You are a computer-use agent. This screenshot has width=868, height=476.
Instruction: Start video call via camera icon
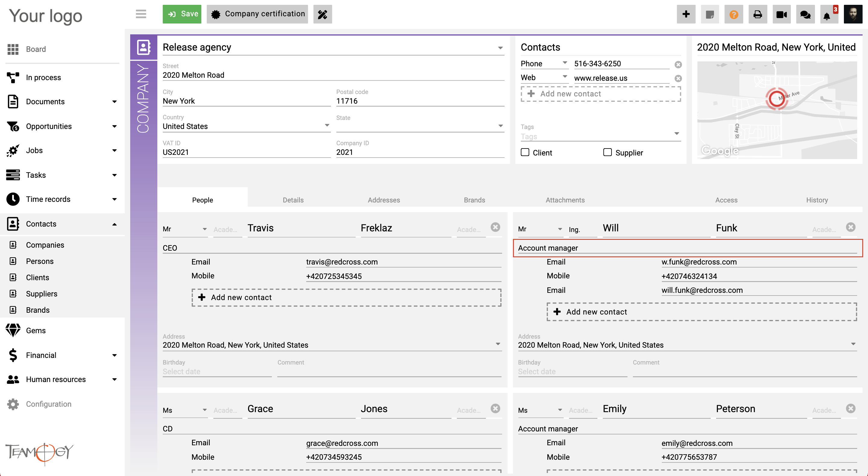(x=782, y=14)
